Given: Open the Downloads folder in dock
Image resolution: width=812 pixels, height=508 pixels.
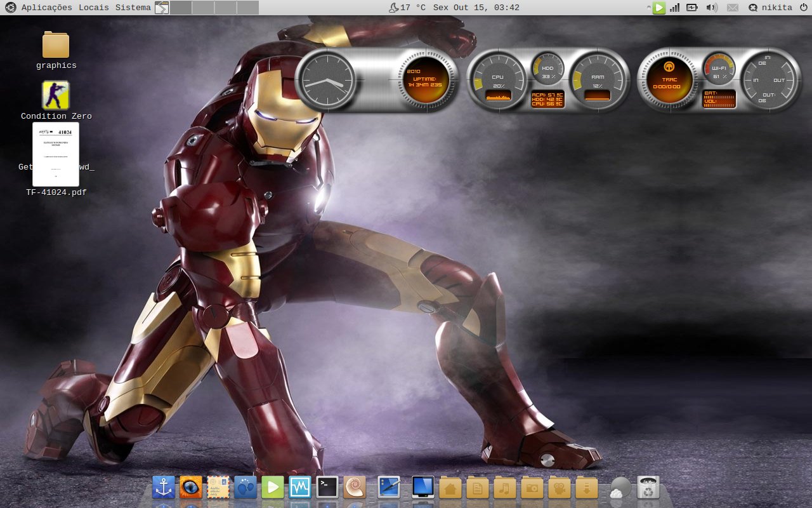Looking at the screenshot, I should coord(587,488).
